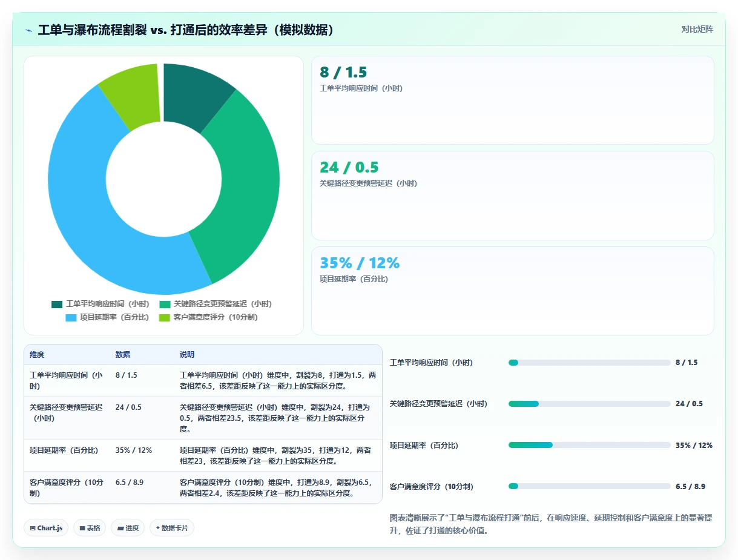Click progress value 35% / 12%

tap(694, 445)
